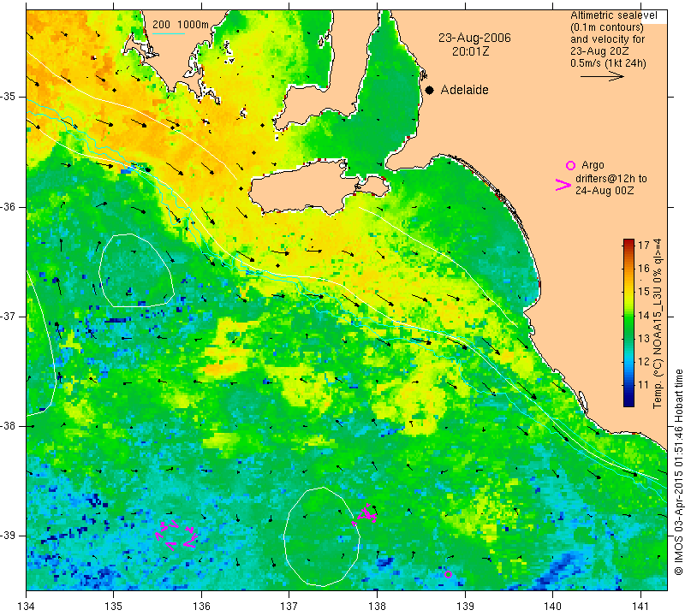Image resolution: width=685 pixels, height=616 pixels.
Task: Click the velocity scale arrow in legend
Action: (x=602, y=76)
